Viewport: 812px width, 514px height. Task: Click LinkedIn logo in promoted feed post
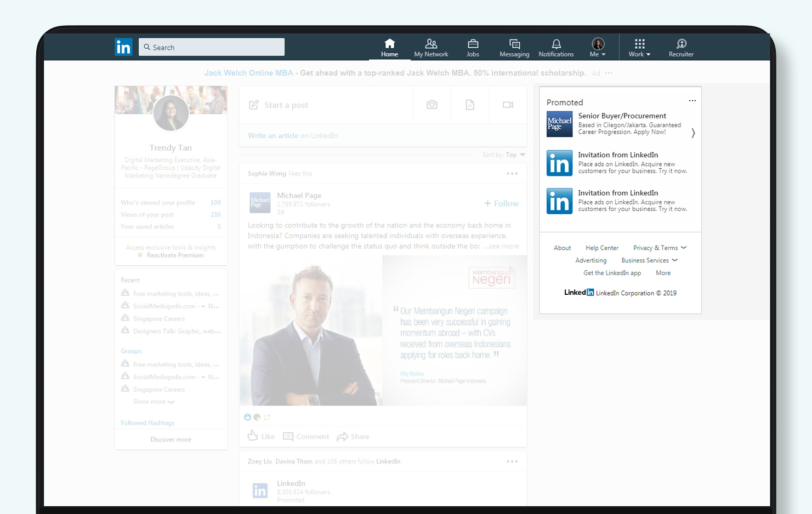[260, 490]
